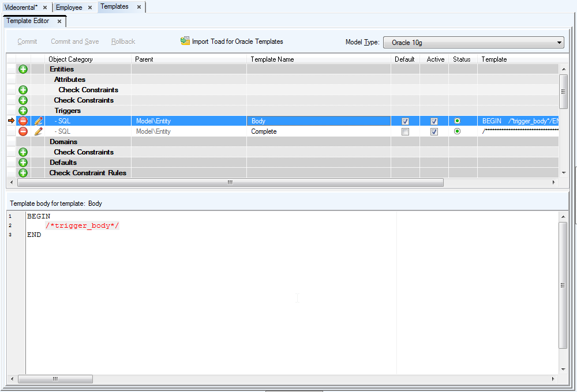The image size is (577, 392).
Task: Click the BEGIN template preview cell
Action: [518, 120]
